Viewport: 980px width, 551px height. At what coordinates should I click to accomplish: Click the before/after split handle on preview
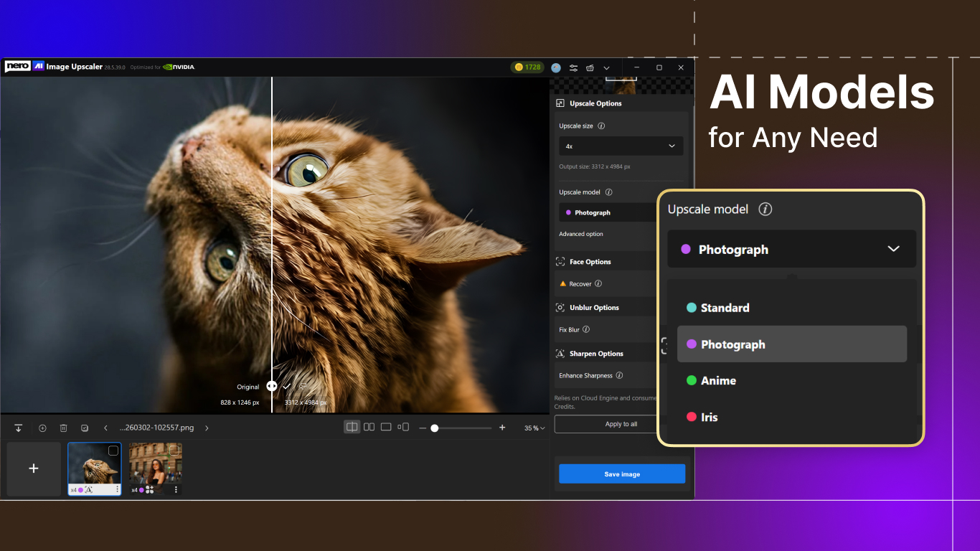(271, 386)
